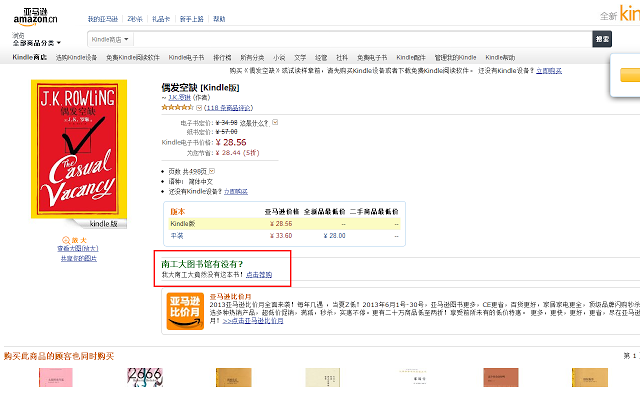Click the search input field
This screenshot has height=400, width=640.
click(362, 39)
